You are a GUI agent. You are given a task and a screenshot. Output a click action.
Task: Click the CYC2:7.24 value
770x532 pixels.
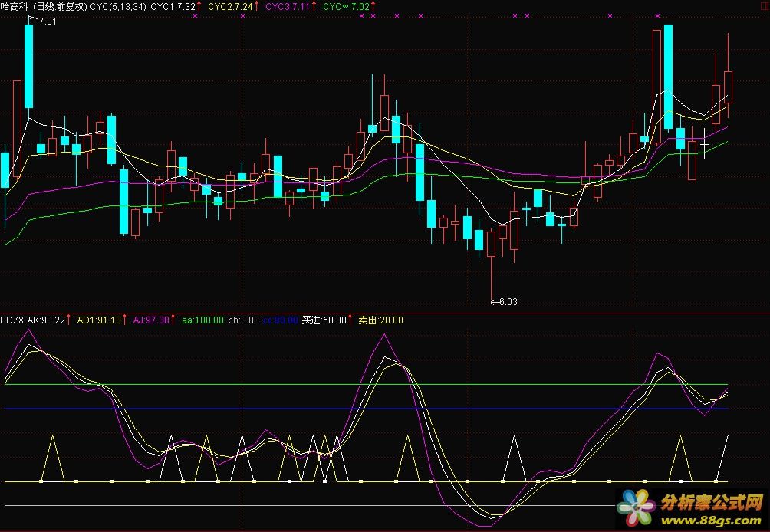(x=230, y=6)
